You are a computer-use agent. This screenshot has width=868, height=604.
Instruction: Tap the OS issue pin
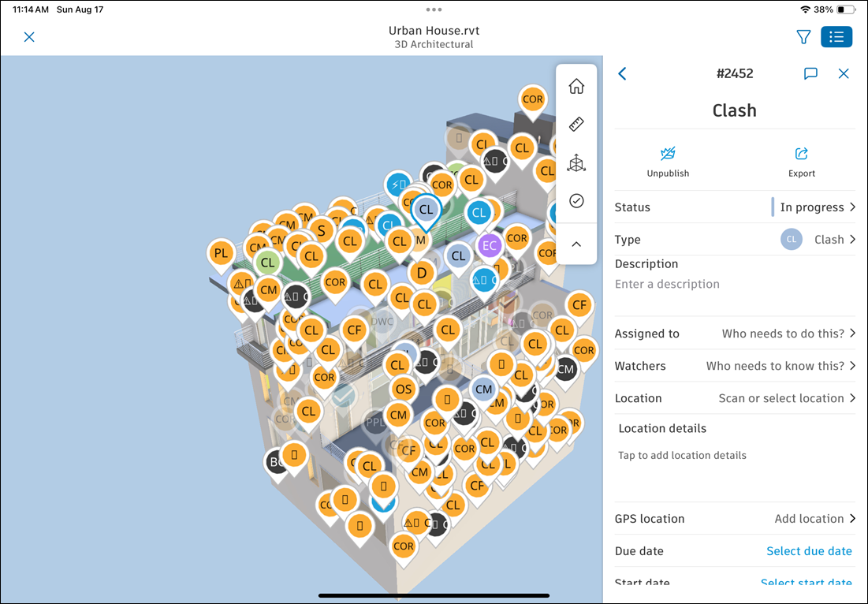pos(404,390)
